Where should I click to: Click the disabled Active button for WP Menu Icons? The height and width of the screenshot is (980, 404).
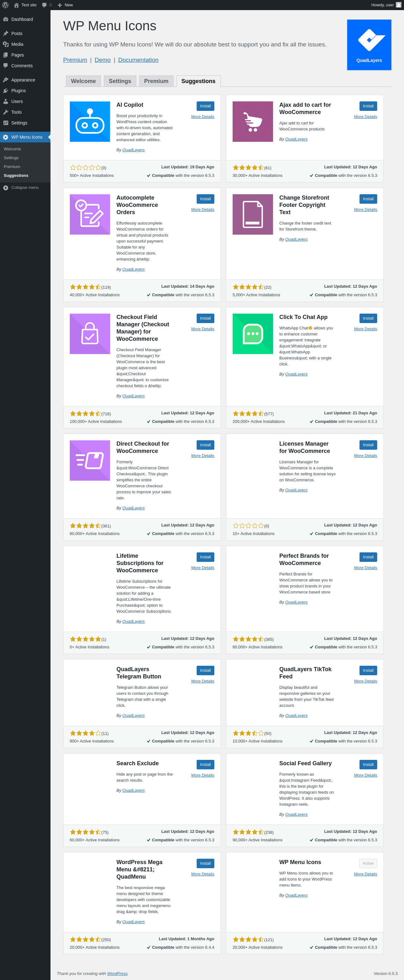[x=368, y=863]
